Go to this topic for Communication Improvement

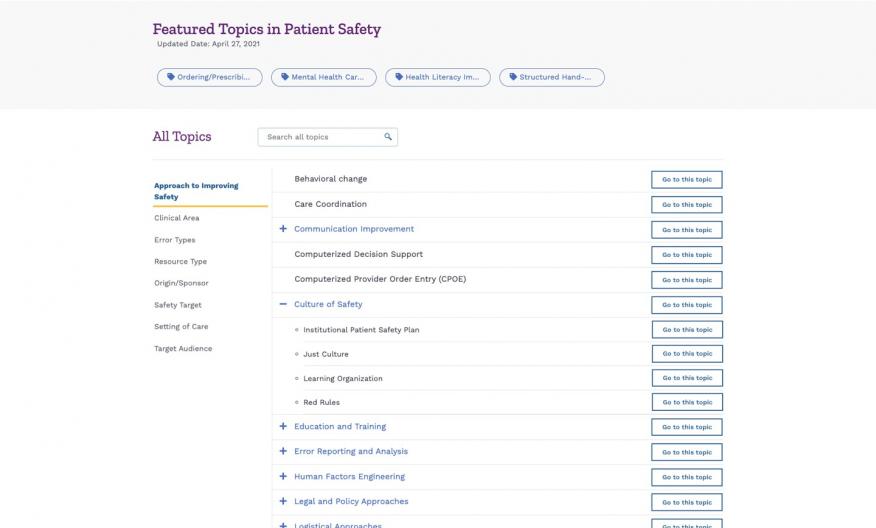point(687,230)
